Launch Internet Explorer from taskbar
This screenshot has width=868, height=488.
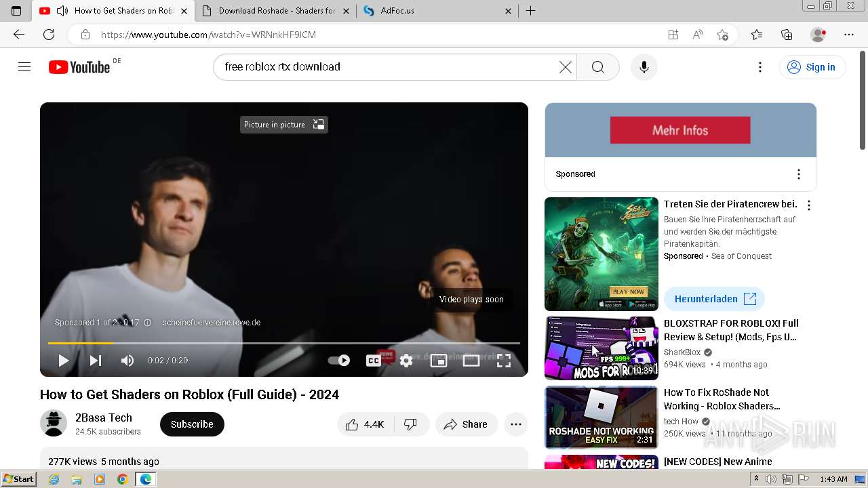coord(54,479)
